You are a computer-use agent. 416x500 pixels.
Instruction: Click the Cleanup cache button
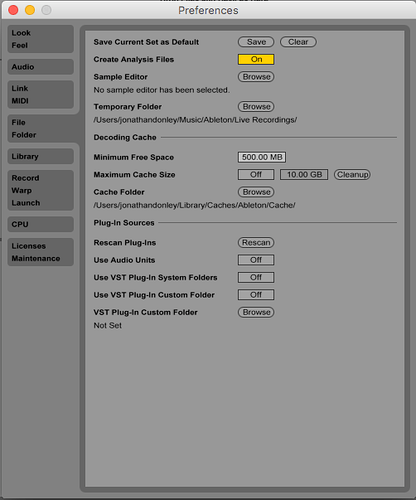coord(352,174)
